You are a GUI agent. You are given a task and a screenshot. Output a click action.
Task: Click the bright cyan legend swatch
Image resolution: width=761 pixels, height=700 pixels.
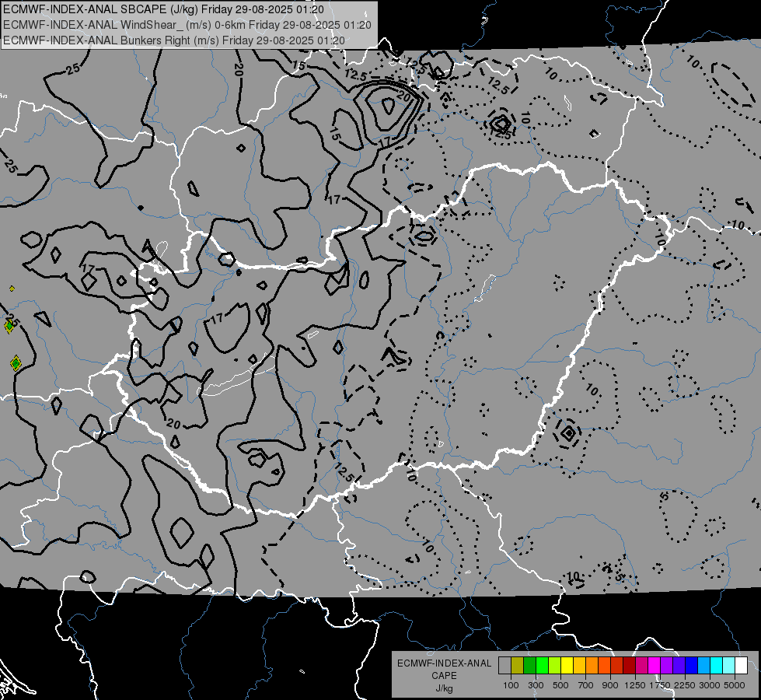(x=717, y=665)
